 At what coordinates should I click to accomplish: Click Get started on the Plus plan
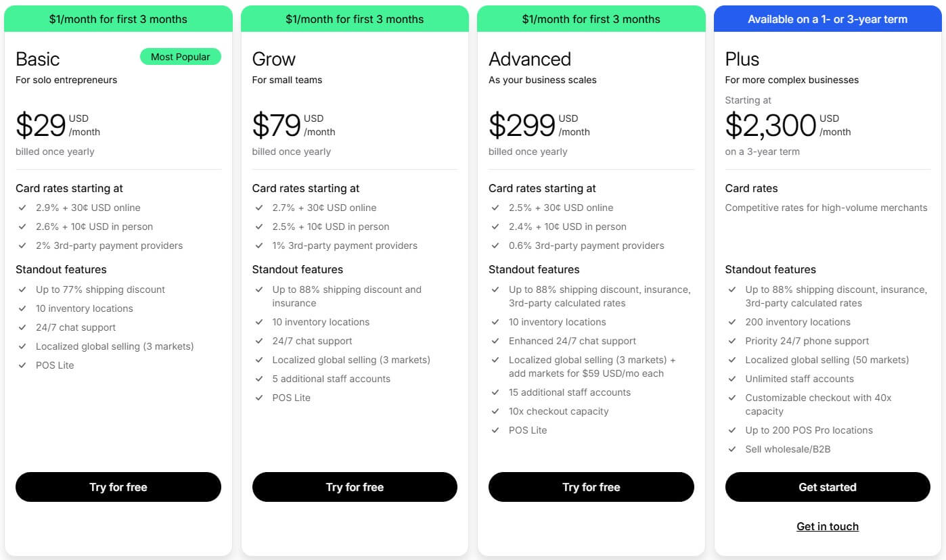coord(827,487)
